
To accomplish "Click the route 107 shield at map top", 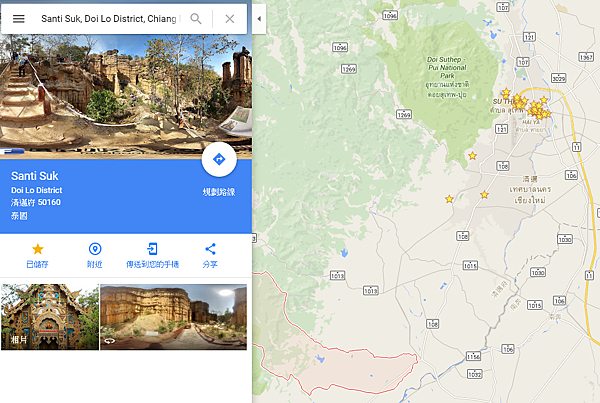I will (503, 7).
